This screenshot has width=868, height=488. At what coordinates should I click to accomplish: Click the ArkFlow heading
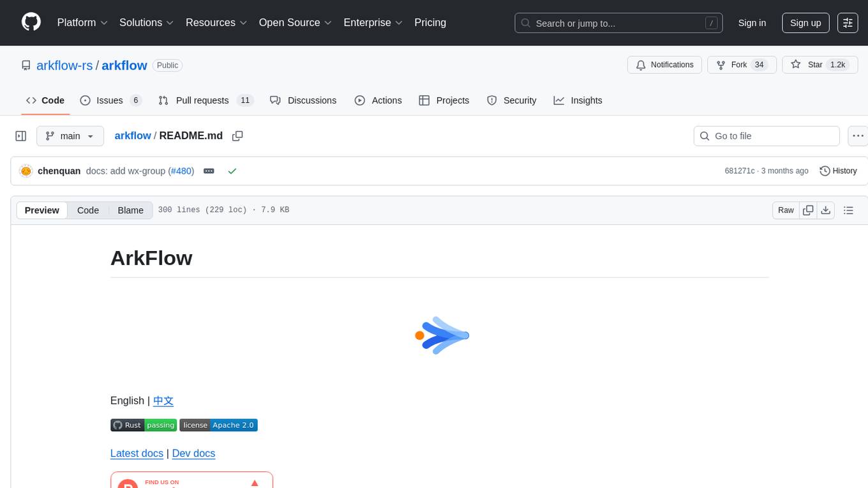coord(151,258)
